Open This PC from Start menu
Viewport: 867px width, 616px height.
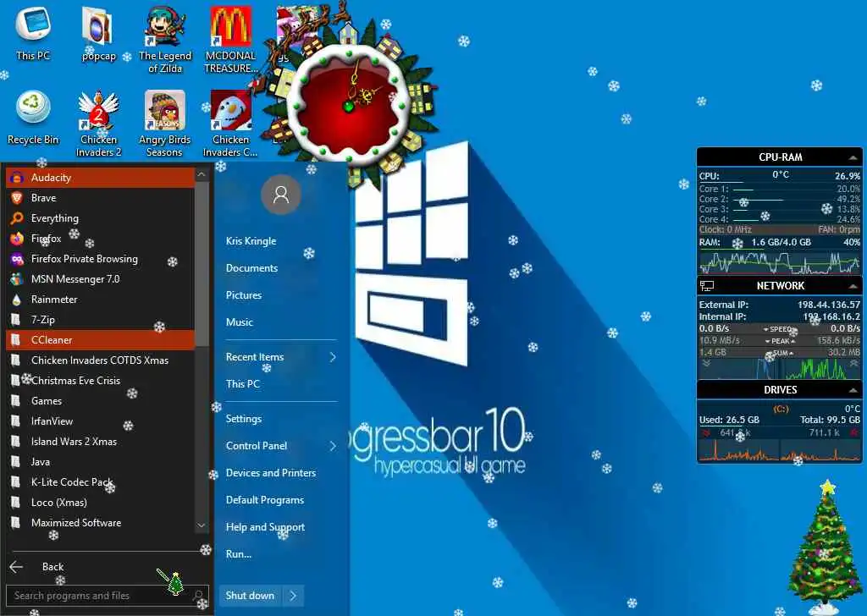pyautogui.click(x=243, y=384)
